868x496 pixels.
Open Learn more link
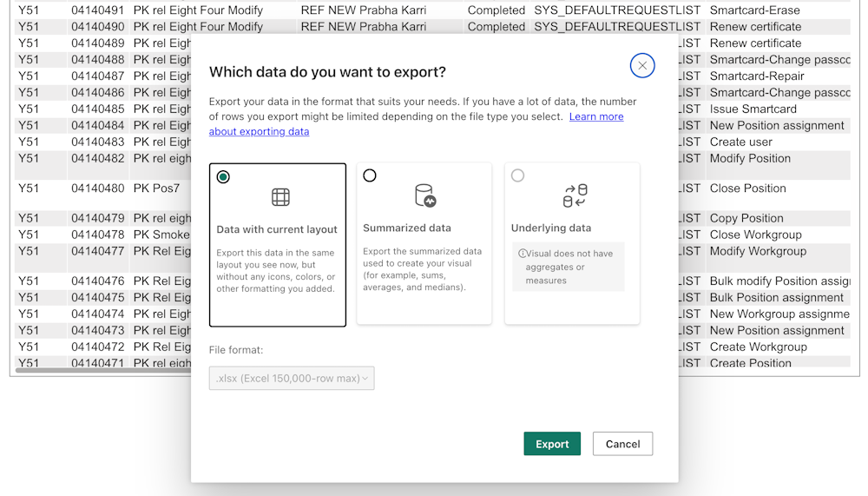[596, 116]
